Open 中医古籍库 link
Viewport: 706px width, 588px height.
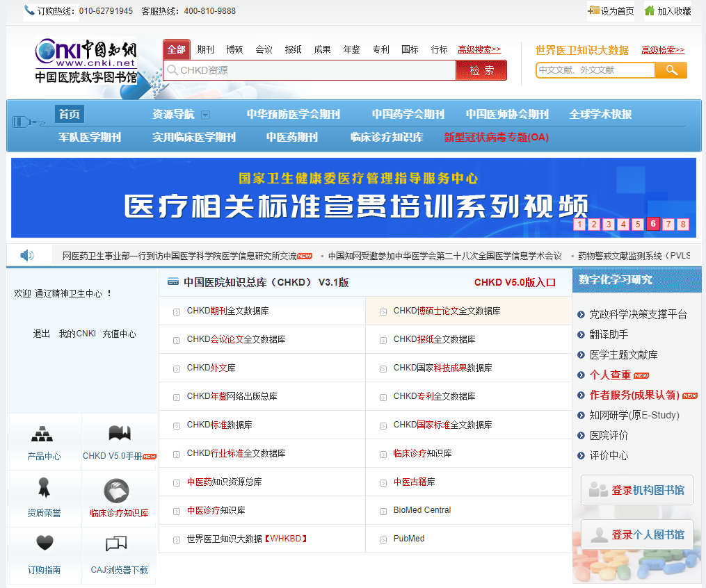coord(415,482)
